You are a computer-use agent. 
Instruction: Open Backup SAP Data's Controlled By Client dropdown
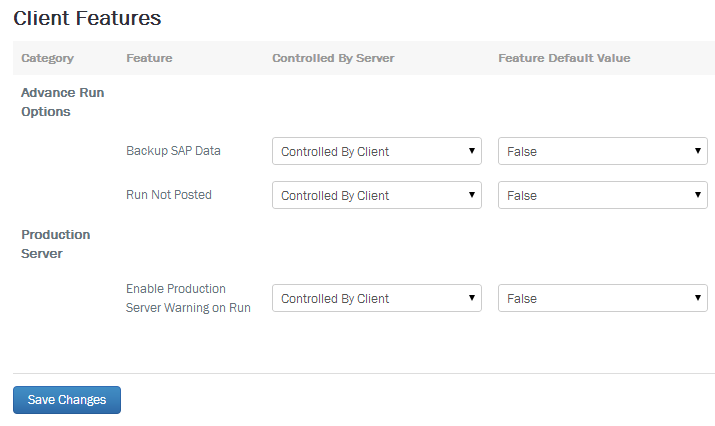377,151
